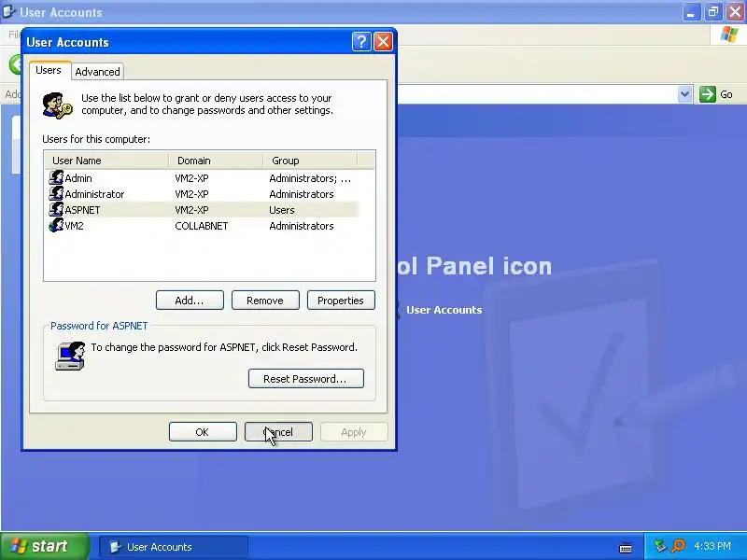Click the VM2-XP domain cell for Admin

click(x=191, y=178)
